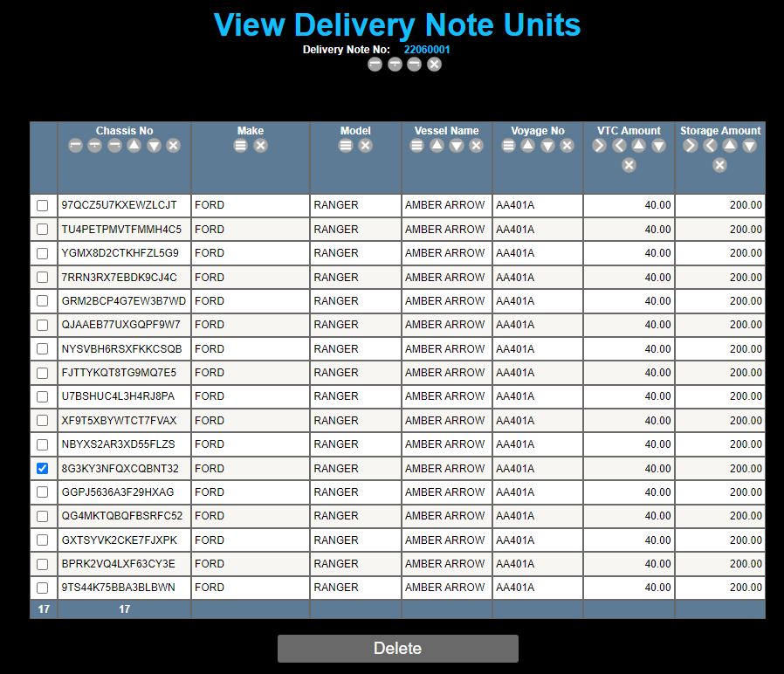Image resolution: width=784 pixels, height=674 pixels.
Task: Open the Voyage No column filter list
Action: coord(508,146)
